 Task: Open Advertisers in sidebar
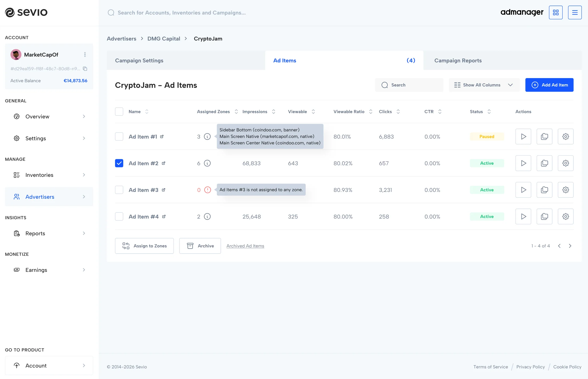(x=49, y=197)
